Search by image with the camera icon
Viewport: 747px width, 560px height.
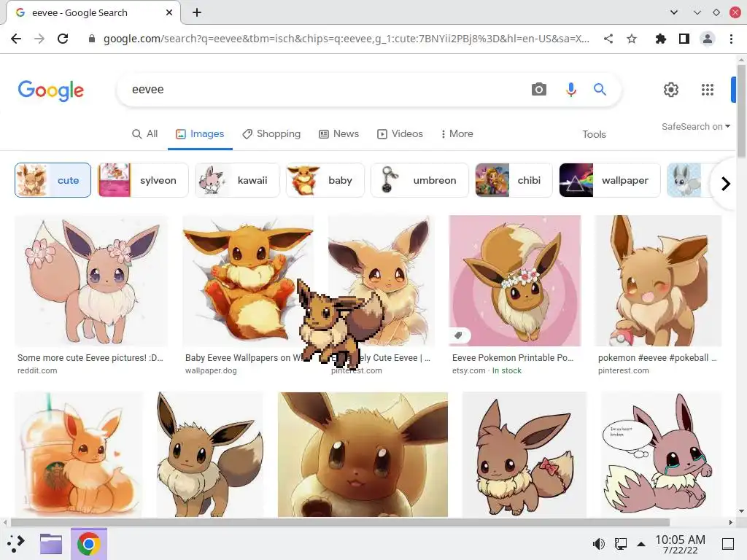[539, 89]
